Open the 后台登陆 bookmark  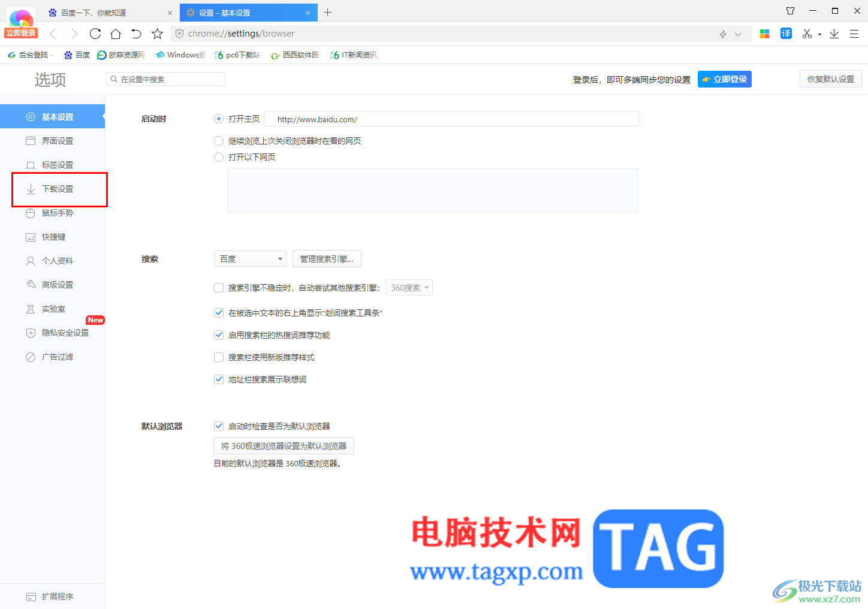[x=29, y=55]
